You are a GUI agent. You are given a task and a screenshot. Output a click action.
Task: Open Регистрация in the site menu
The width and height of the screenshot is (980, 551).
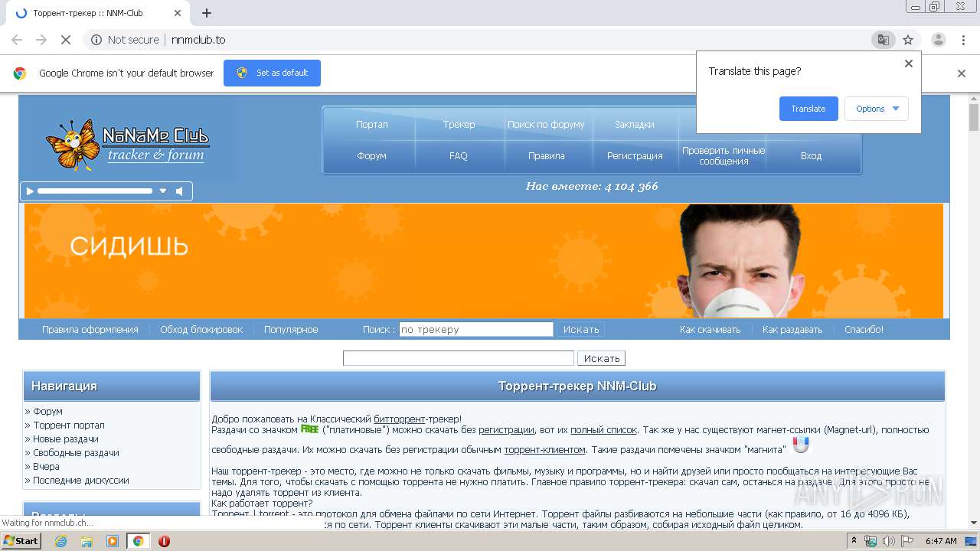click(635, 155)
